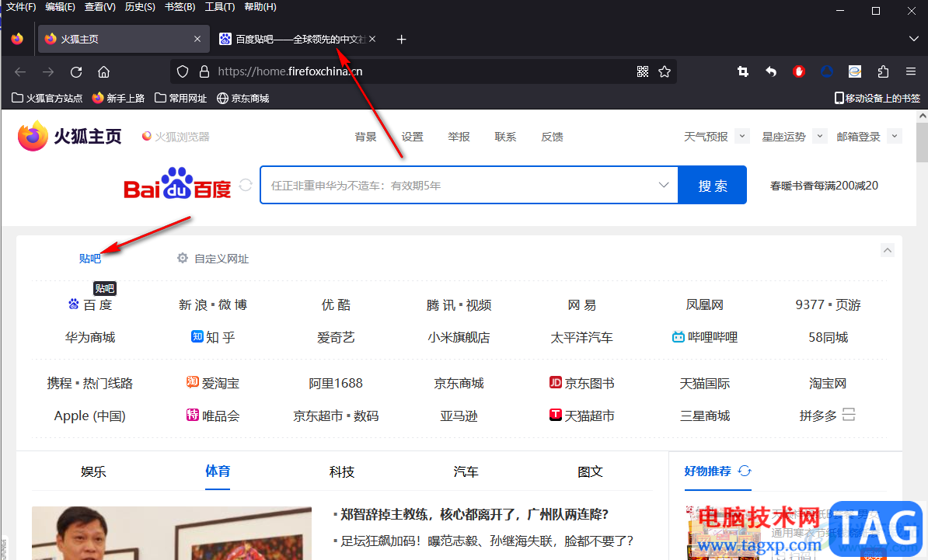Open the 新浪·微博 site link

tap(213, 304)
